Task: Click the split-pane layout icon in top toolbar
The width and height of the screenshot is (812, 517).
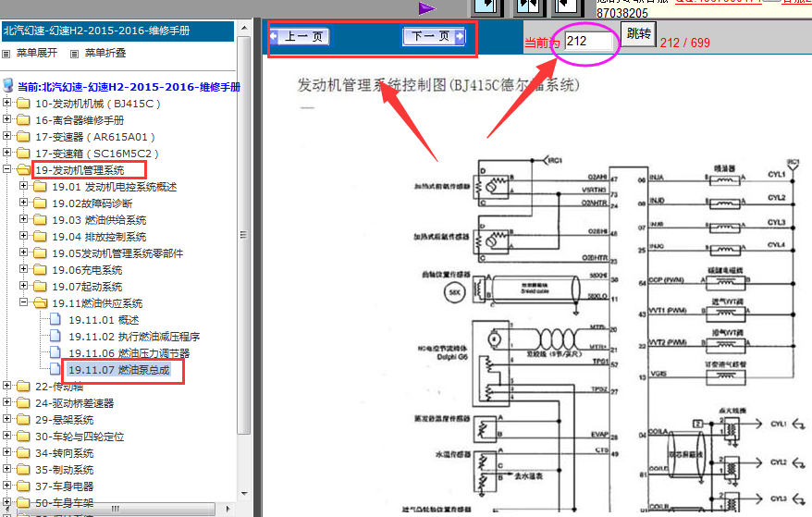Action: 528,6
